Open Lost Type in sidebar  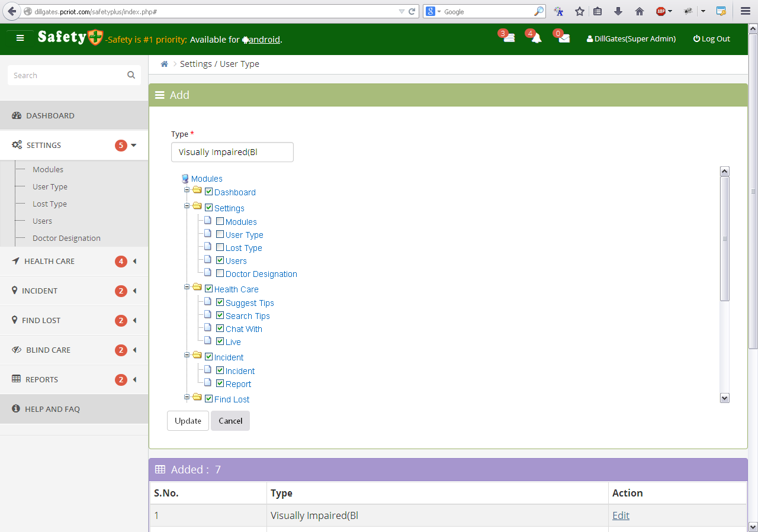(x=50, y=204)
